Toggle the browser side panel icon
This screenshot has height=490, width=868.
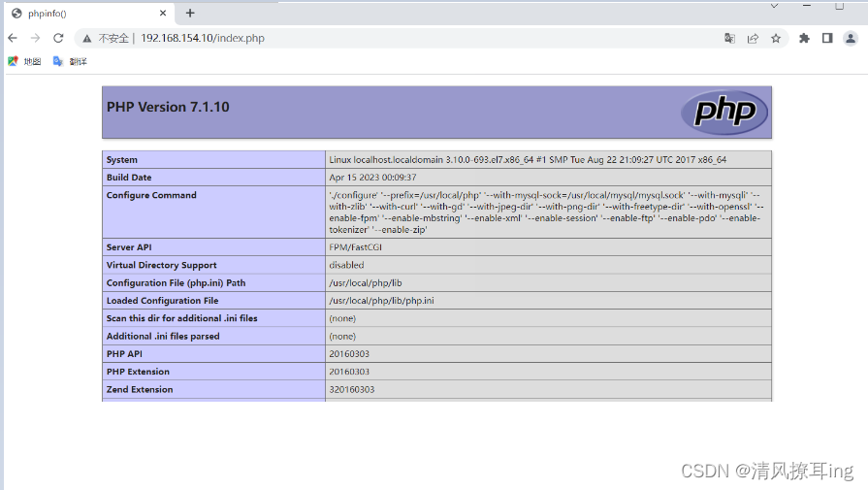point(827,38)
